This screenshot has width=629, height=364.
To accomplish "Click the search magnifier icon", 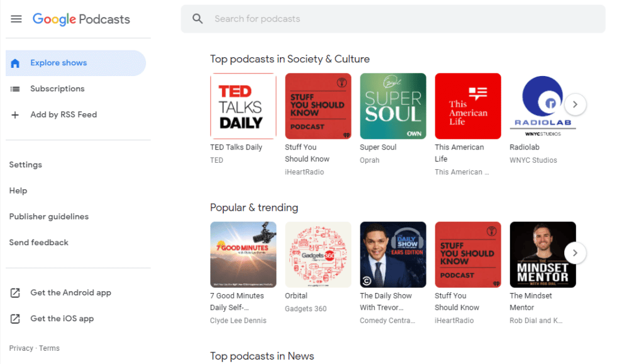I will click(198, 18).
